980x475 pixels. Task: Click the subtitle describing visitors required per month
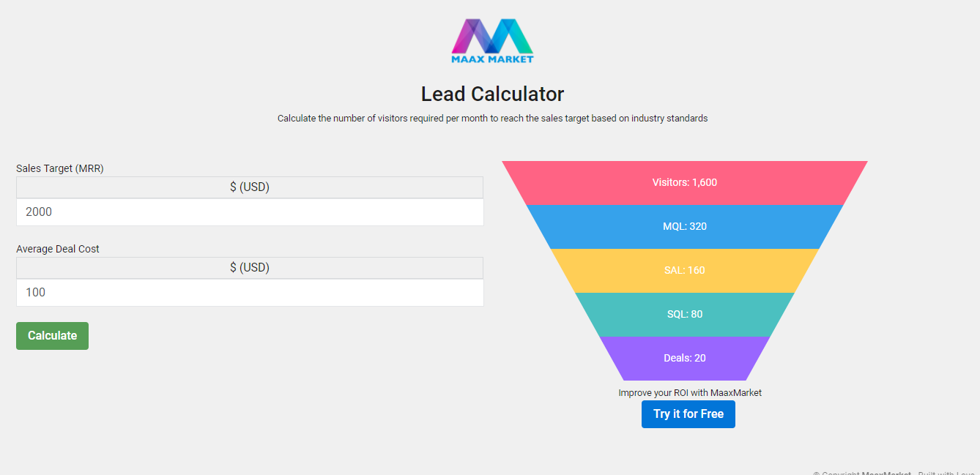click(492, 119)
